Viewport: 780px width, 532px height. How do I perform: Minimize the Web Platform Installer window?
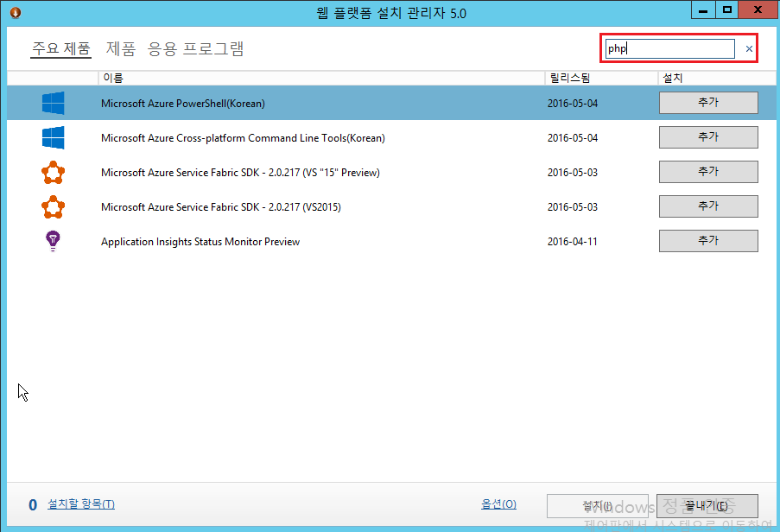coord(703,10)
